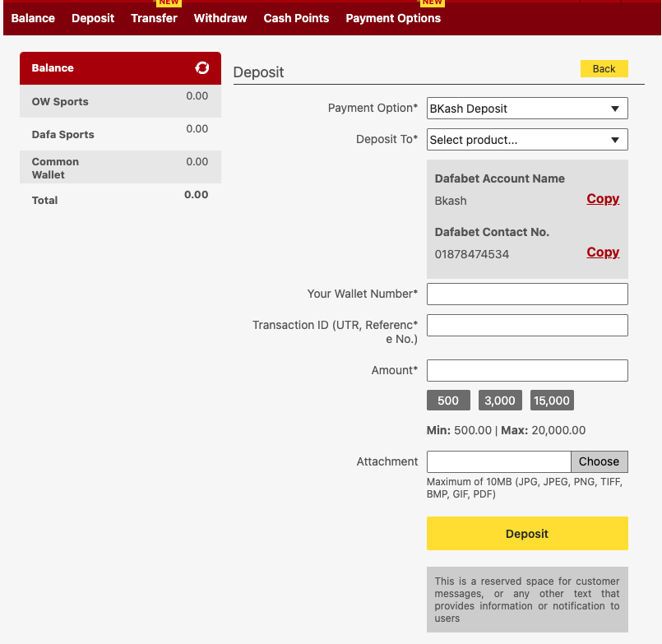Click the Amount input field

[x=527, y=371]
